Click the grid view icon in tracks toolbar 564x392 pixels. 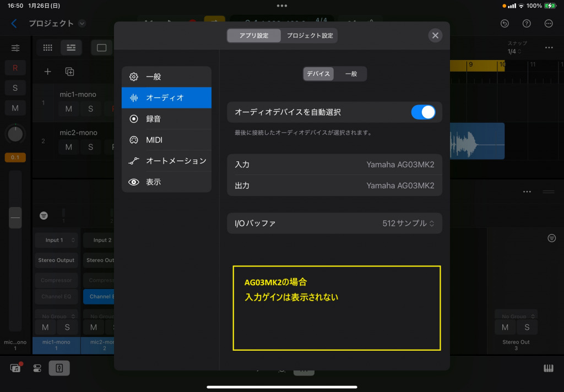pos(47,48)
